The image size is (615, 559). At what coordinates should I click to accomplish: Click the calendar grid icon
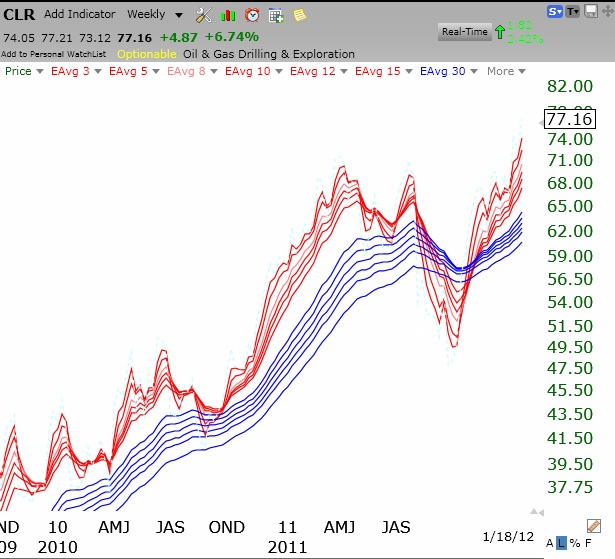(276, 15)
